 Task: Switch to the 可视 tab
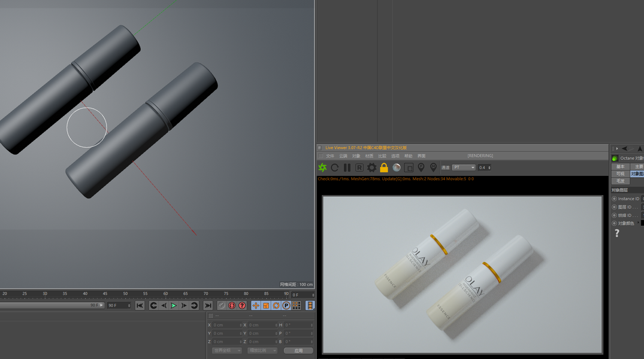click(x=620, y=174)
